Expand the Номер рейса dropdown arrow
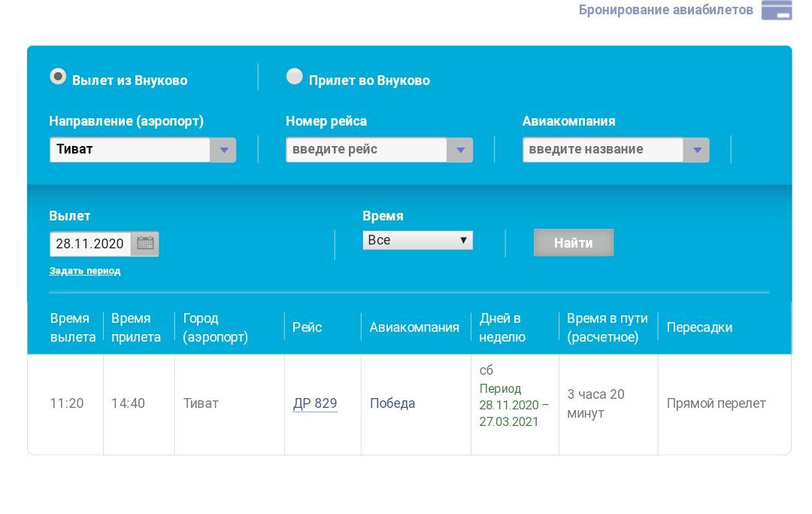This screenshot has width=812, height=514. pyautogui.click(x=460, y=150)
